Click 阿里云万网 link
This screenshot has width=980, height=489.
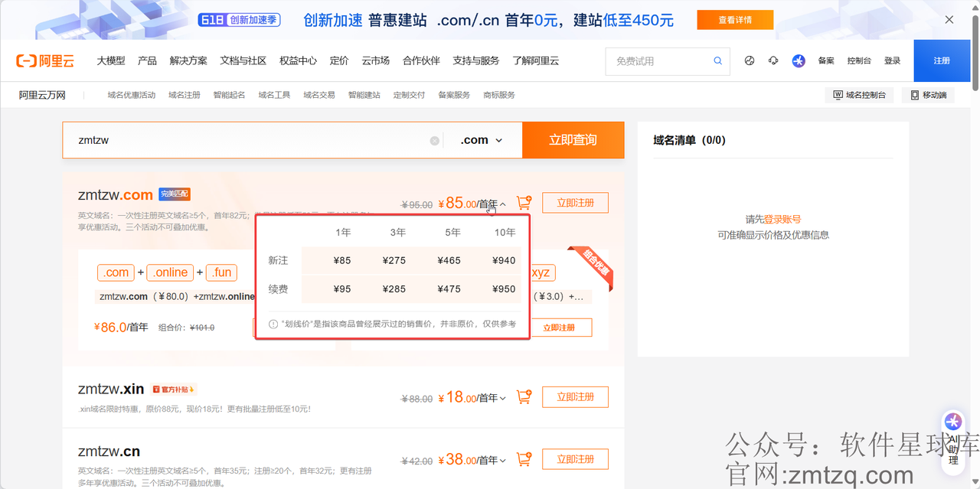[42, 95]
